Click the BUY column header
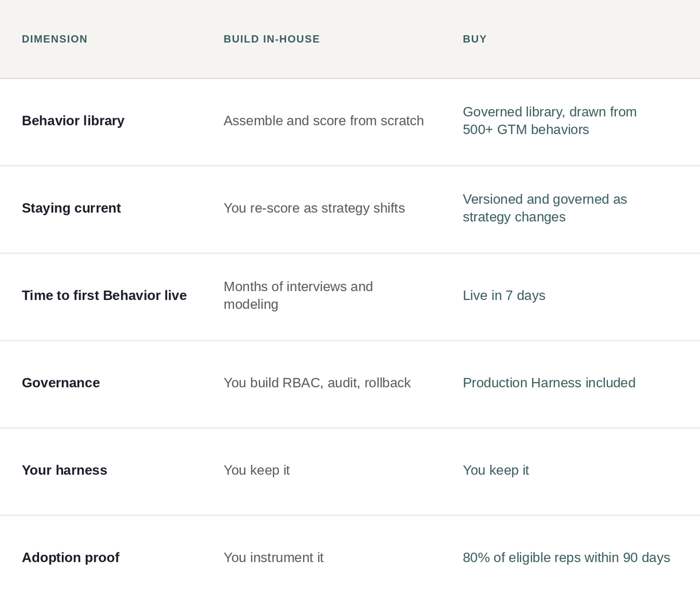Viewport: 700px width, 602px height. pos(475,39)
